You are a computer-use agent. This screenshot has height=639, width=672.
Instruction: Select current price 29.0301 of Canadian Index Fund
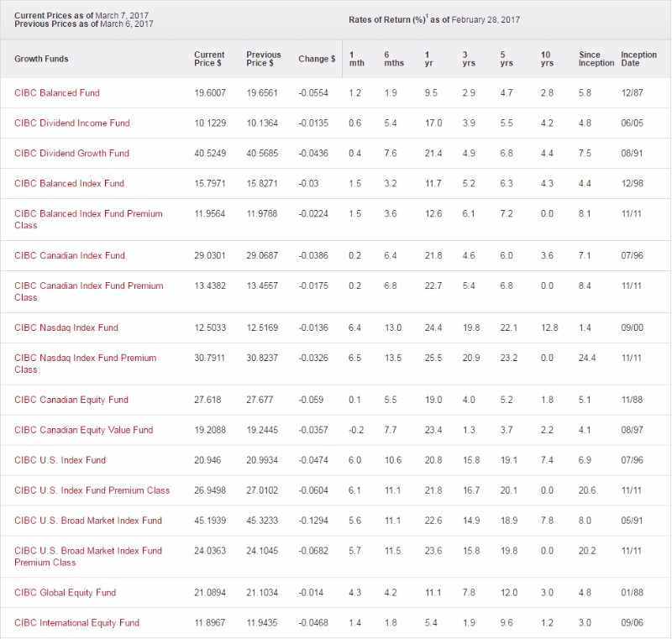tap(210, 256)
